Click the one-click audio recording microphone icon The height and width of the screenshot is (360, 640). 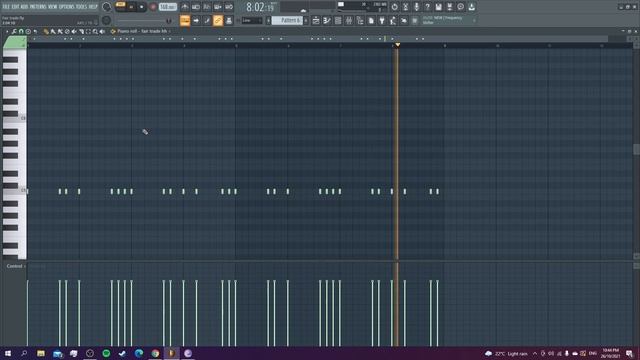(416, 7)
